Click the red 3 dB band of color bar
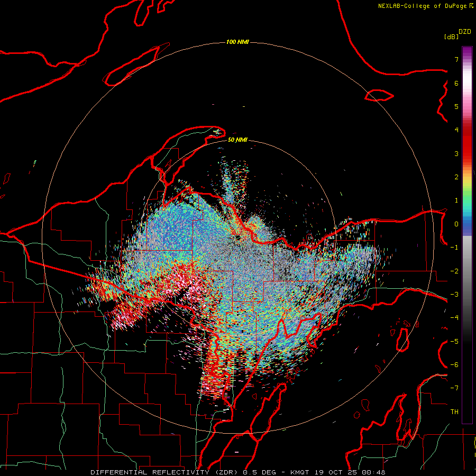476x476 pixels. pyautogui.click(x=467, y=153)
